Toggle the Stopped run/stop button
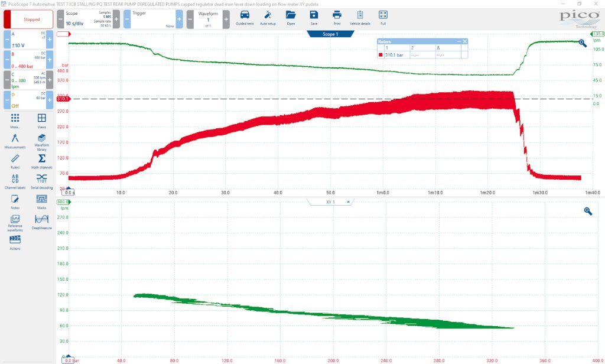 [x=28, y=19]
